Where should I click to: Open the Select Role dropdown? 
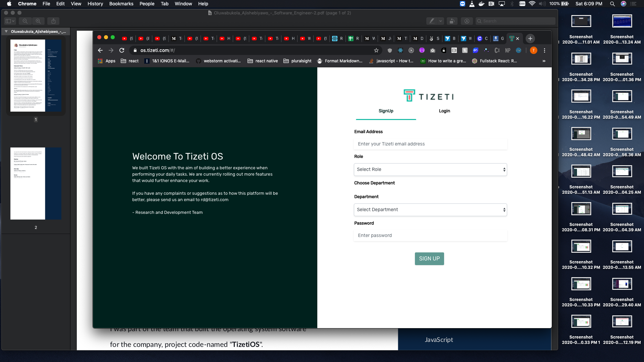(x=430, y=170)
